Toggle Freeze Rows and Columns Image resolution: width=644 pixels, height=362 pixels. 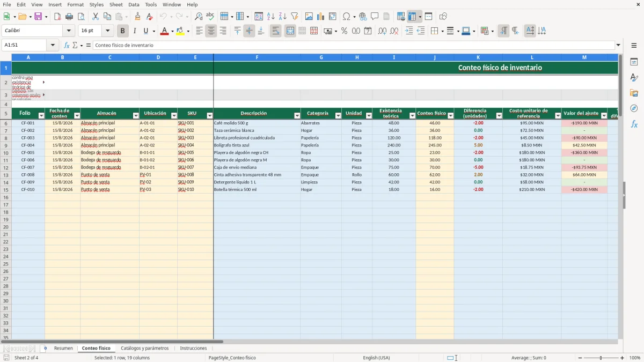click(x=412, y=17)
